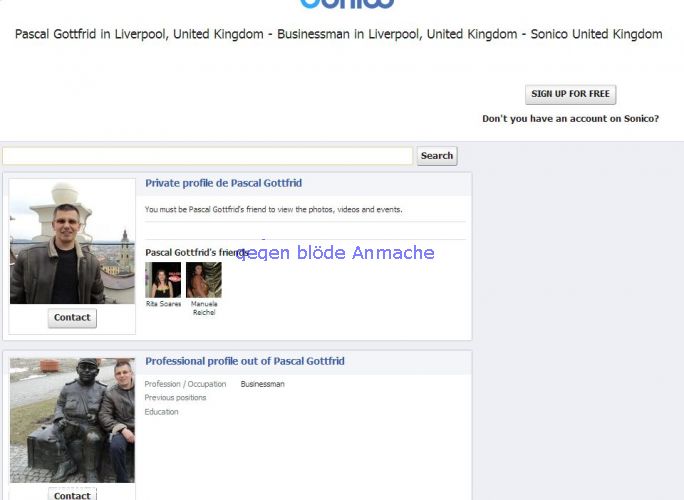Open Pascal's rooftop profile photo

pyautogui.click(x=72, y=241)
